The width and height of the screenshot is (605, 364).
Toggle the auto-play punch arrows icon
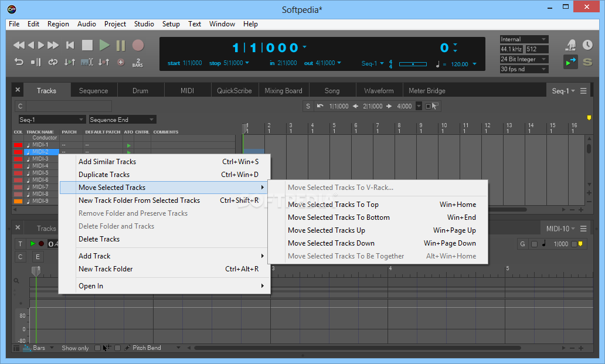point(70,62)
